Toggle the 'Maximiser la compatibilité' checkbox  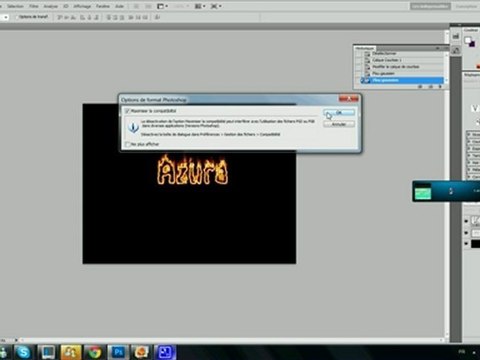click(x=127, y=111)
